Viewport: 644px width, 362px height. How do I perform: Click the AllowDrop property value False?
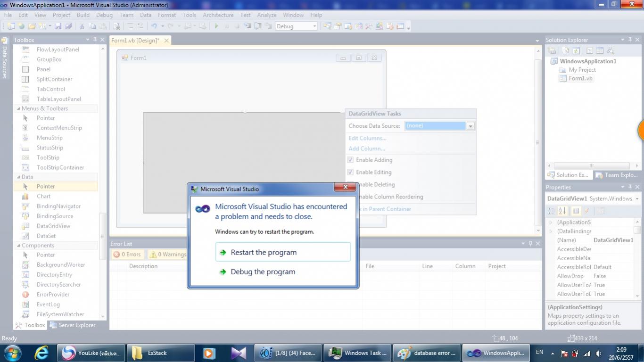[x=613, y=276]
